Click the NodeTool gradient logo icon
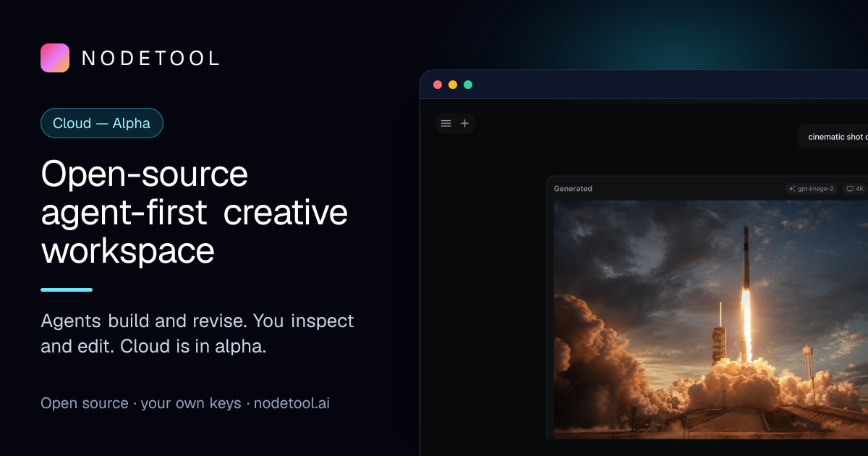The height and width of the screenshot is (456, 868). pos(55,58)
